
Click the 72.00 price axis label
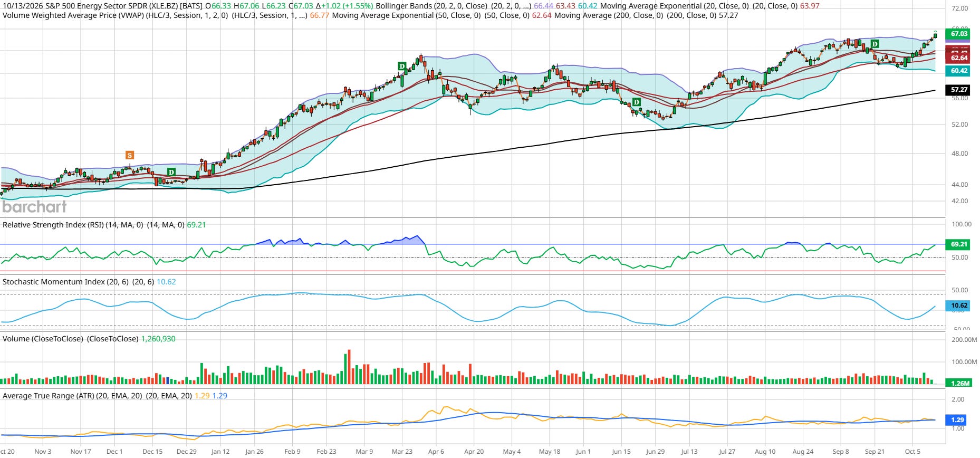[x=960, y=8]
